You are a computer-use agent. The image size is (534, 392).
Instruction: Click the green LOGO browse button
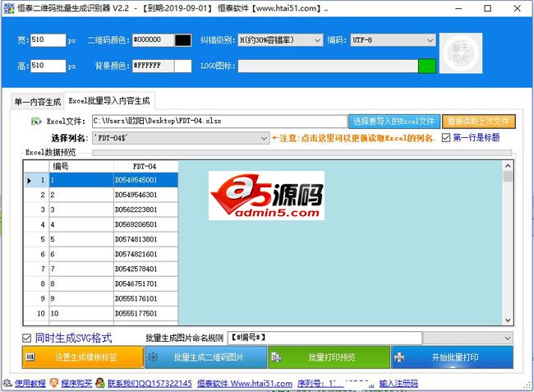point(426,66)
